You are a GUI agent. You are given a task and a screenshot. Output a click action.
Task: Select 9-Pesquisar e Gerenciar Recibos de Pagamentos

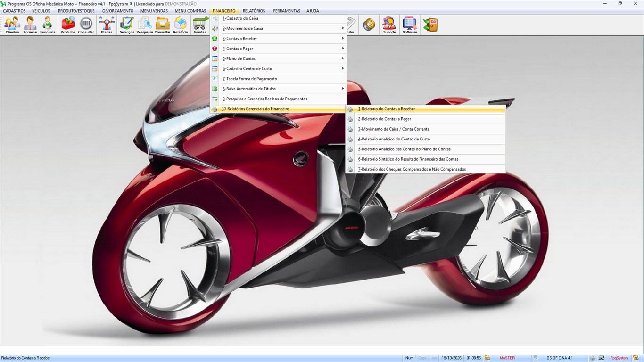coord(278,99)
